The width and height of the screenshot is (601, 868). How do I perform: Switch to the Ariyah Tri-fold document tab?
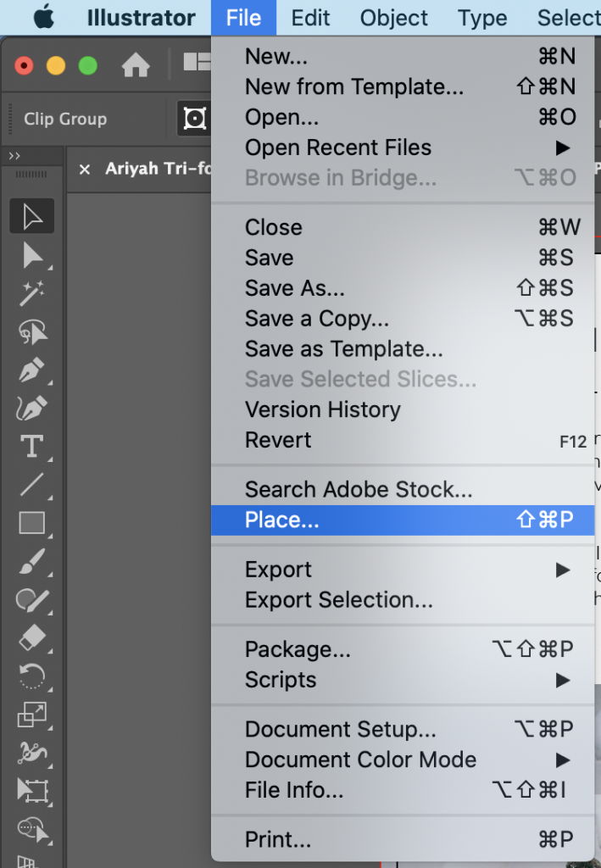159,169
